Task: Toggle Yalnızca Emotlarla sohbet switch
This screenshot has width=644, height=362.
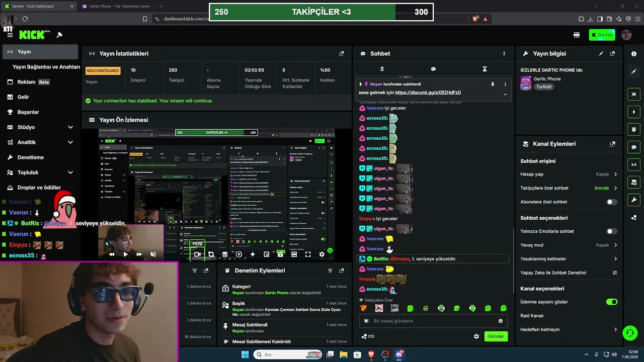Action: (612, 231)
